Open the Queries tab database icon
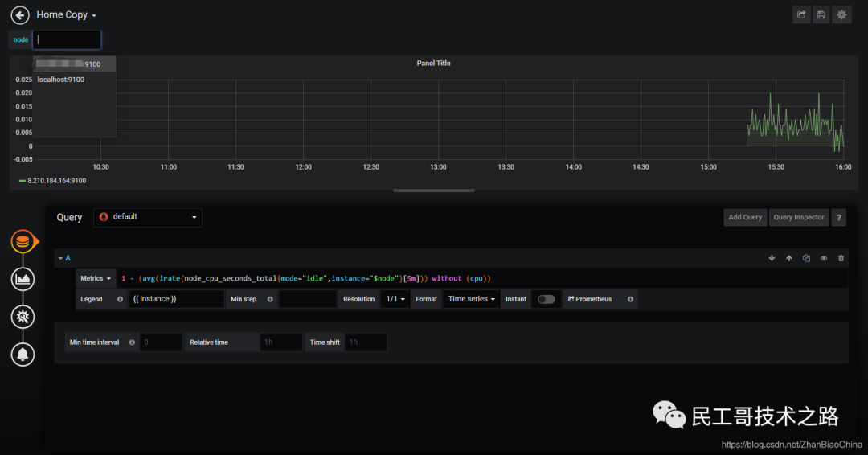 click(23, 241)
